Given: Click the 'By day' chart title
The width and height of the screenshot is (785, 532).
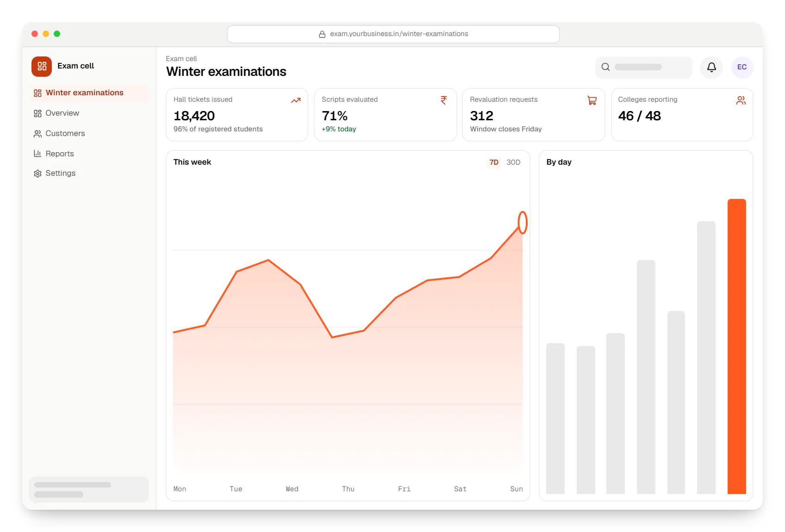Looking at the screenshot, I should tap(559, 162).
